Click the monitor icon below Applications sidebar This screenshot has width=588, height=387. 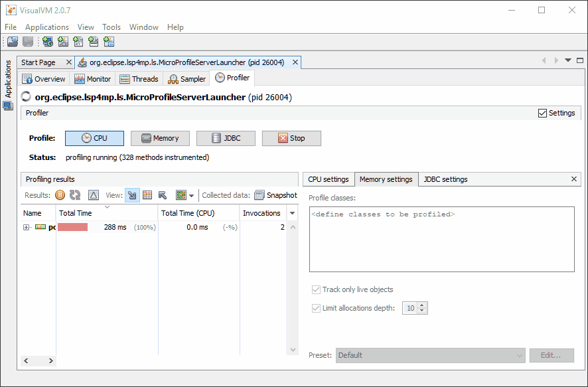point(8,106)
